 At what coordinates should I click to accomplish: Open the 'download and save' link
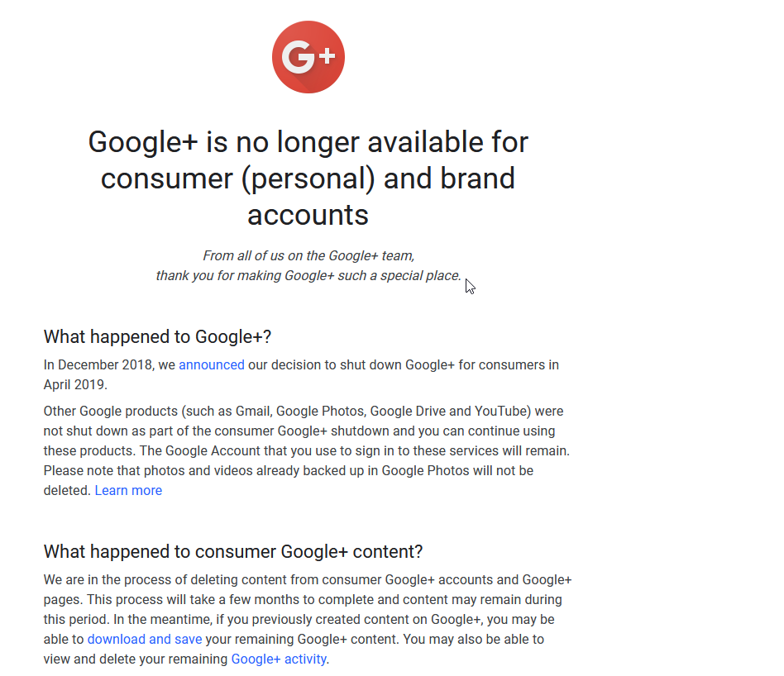click(145, 640)
